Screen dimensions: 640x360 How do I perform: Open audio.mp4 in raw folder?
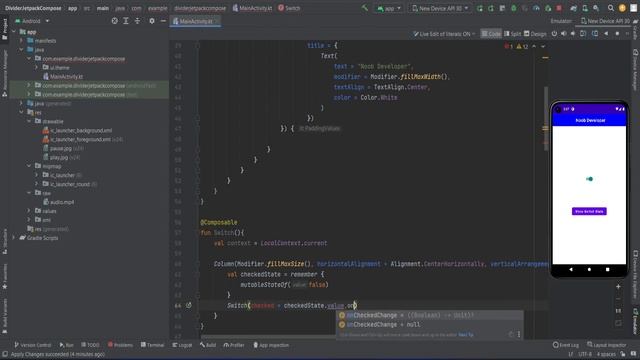pyautogui.click(x=58, y=202)
